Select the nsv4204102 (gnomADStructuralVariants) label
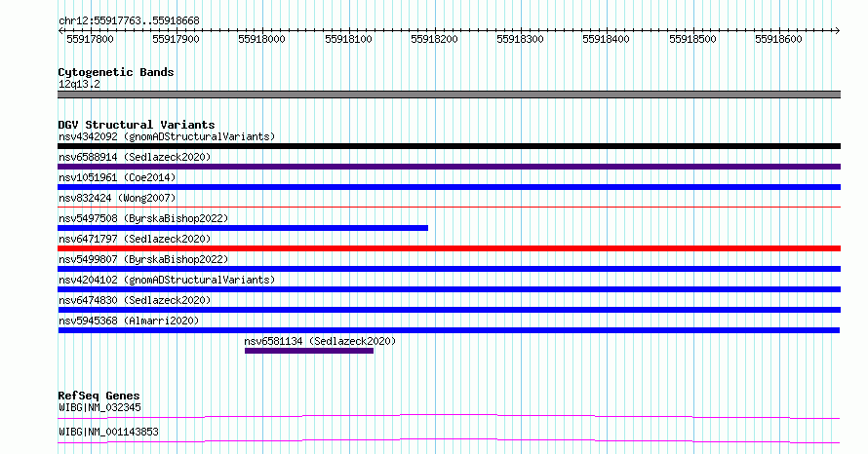This screenshot has height=454, width=868. coord(167,280)
